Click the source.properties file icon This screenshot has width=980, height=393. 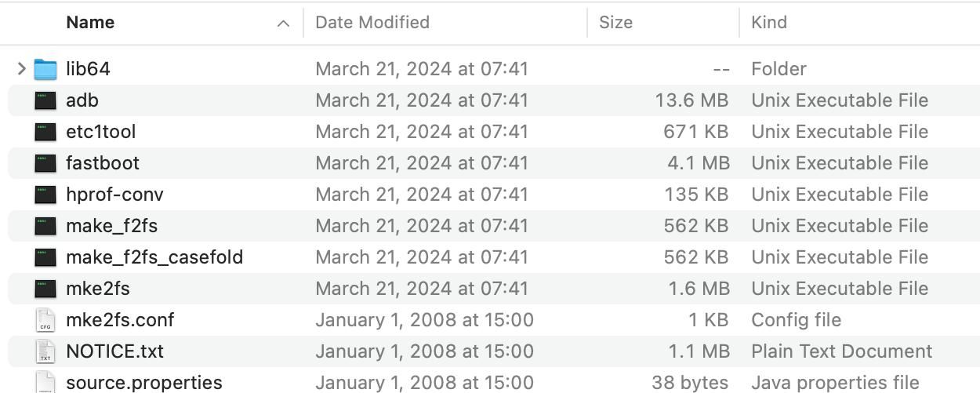click(45, 382)
